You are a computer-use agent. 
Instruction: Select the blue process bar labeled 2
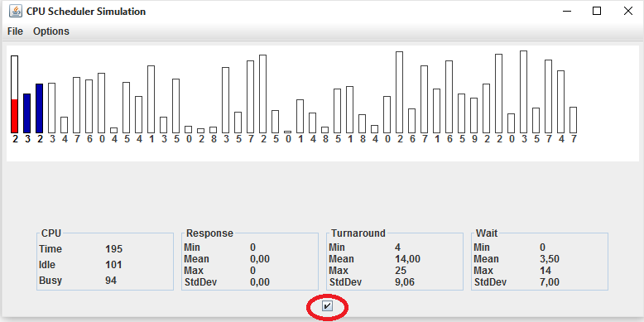pos(40,108)
